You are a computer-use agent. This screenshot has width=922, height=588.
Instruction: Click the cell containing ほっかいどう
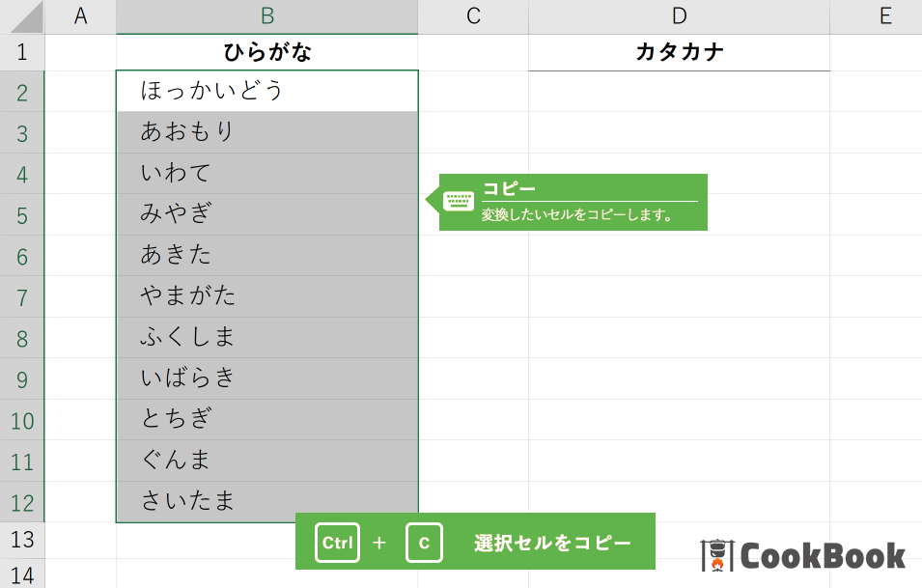click(x=267, y=91)
